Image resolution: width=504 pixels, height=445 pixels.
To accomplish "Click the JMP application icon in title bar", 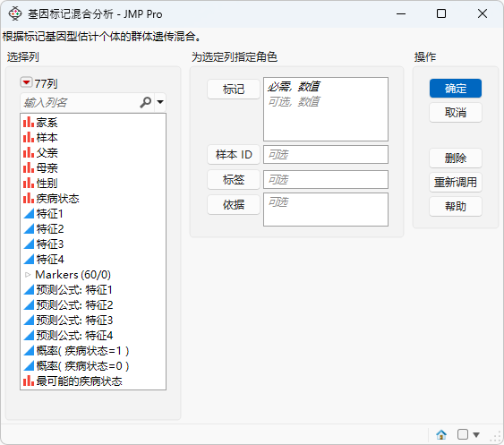I will (15, 13).
